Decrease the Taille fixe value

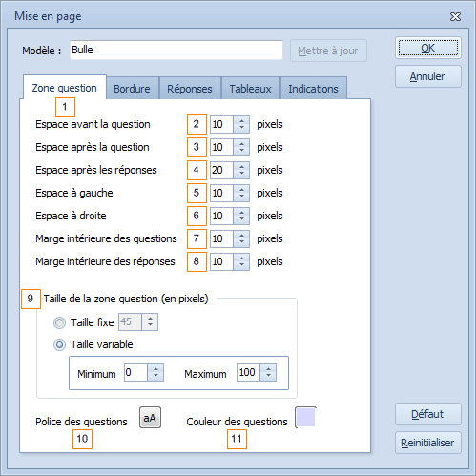click(x=150, y=325)
